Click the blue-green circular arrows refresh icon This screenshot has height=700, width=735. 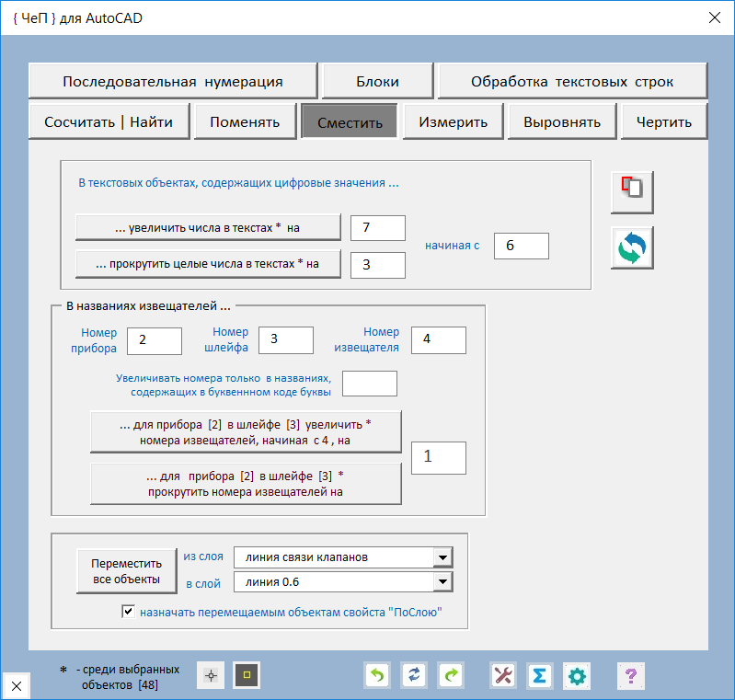click(x=632, y=247)
